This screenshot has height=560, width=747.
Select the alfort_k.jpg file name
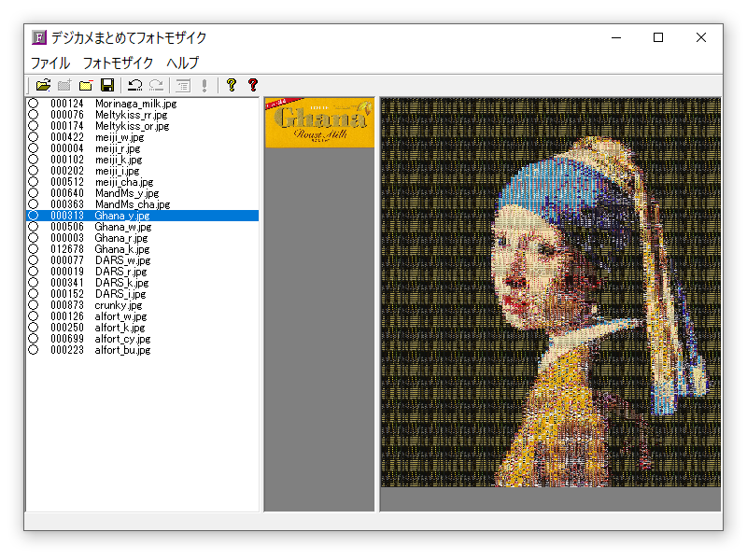(120, 328)
